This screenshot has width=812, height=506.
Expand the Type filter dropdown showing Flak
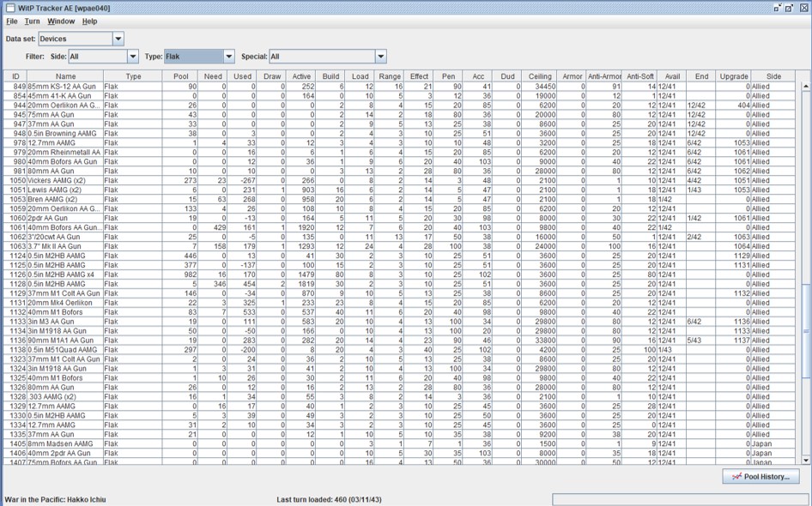click(229, 57)
